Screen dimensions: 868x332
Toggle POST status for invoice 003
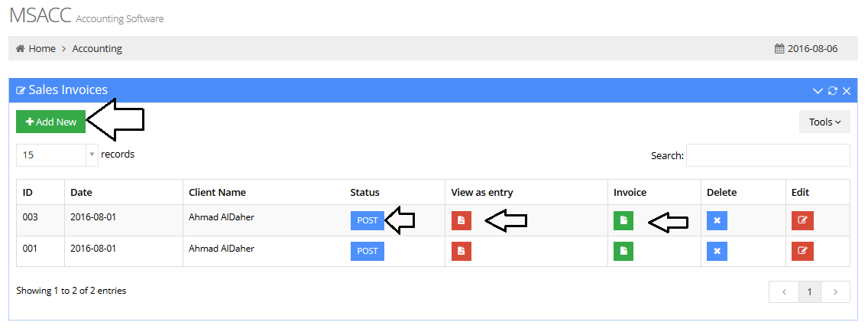[x=367, y=220]
